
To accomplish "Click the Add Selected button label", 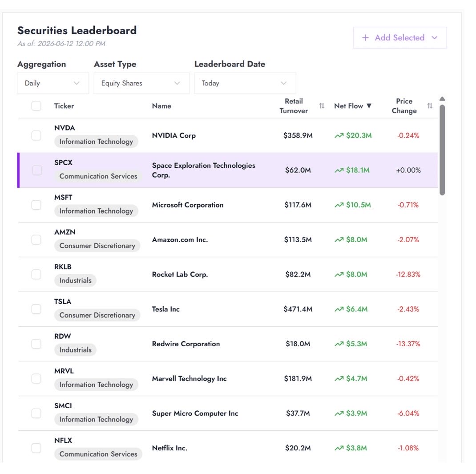I will (x=399, y=38).
